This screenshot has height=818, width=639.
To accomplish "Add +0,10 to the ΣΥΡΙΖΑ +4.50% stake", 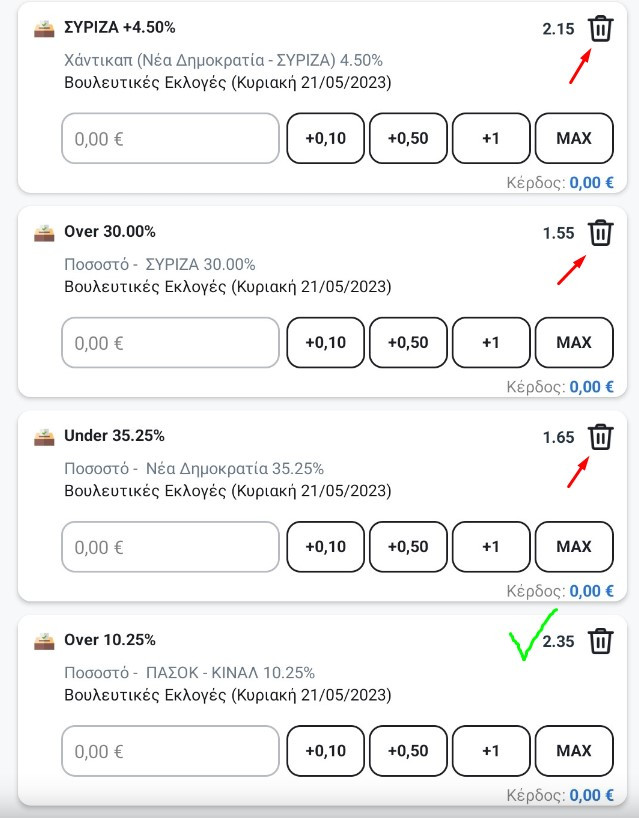I will coord(325,138).
